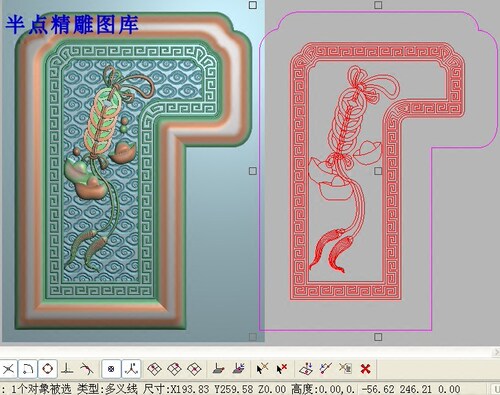500x395 pixels.
Task: Click the cursor with tan cross icon
Action: (262, 369)
